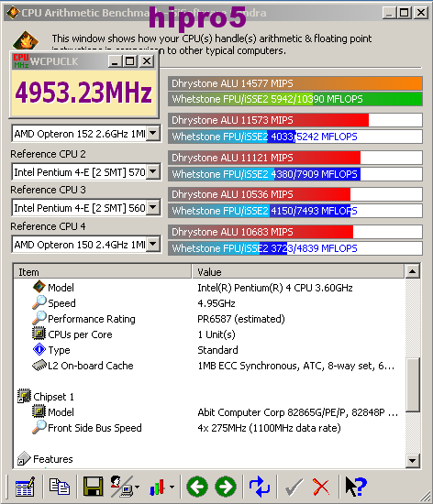Go forward with the green right arrow
433x504 pixels.
(x=226, y=487)
